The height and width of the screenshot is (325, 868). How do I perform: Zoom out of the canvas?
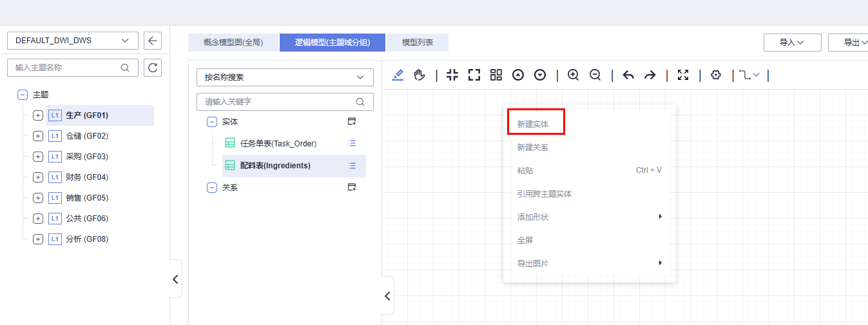click(x=595, y=75)
